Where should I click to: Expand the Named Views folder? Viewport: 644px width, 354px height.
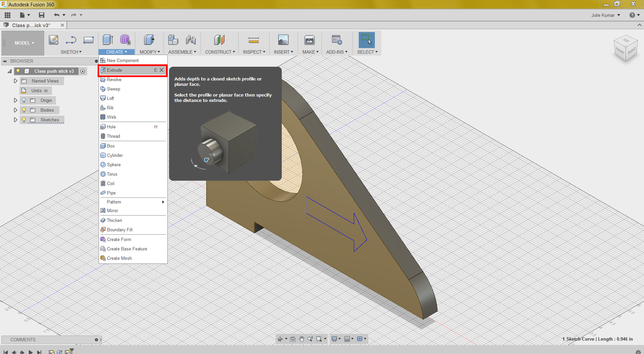tap(15, 81)
